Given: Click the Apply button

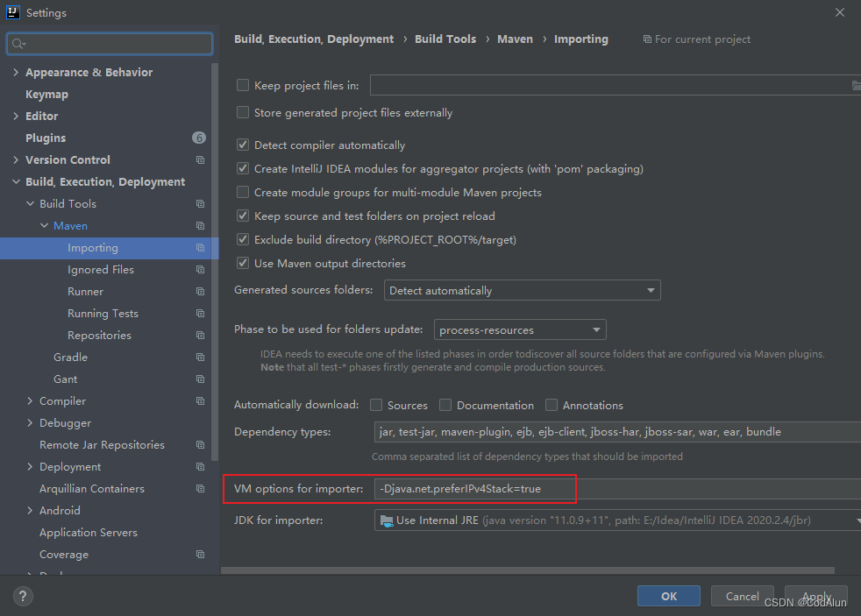Looking at the screenshot, I should click(x=816, y=596).
